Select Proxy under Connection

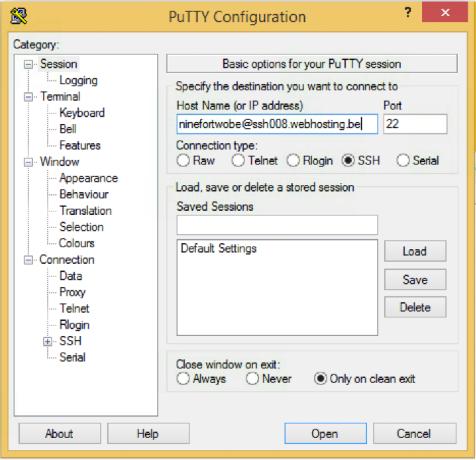tap(72, 292)
